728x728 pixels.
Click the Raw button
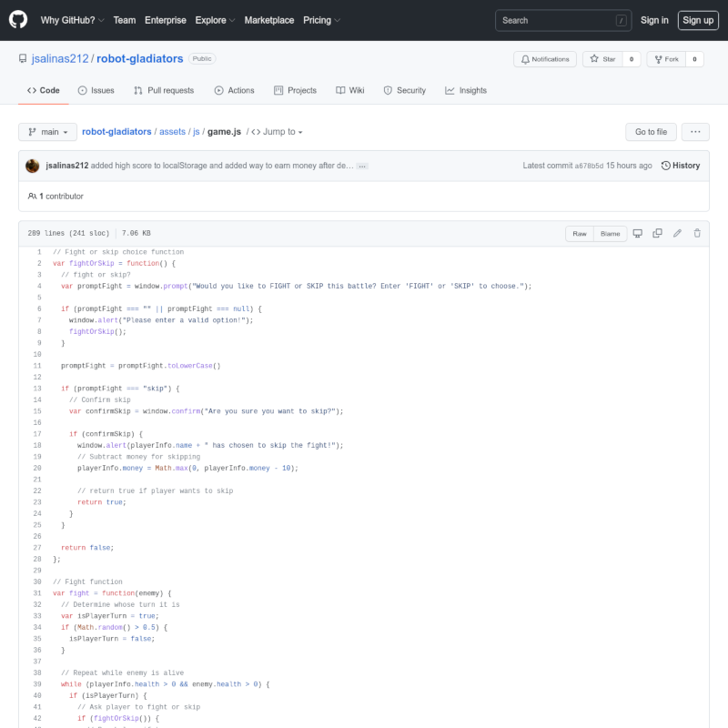(579, 234)
